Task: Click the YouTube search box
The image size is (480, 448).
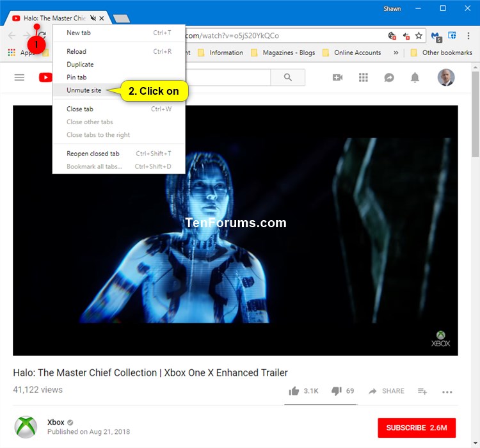Action: click(x=228, y=77)
